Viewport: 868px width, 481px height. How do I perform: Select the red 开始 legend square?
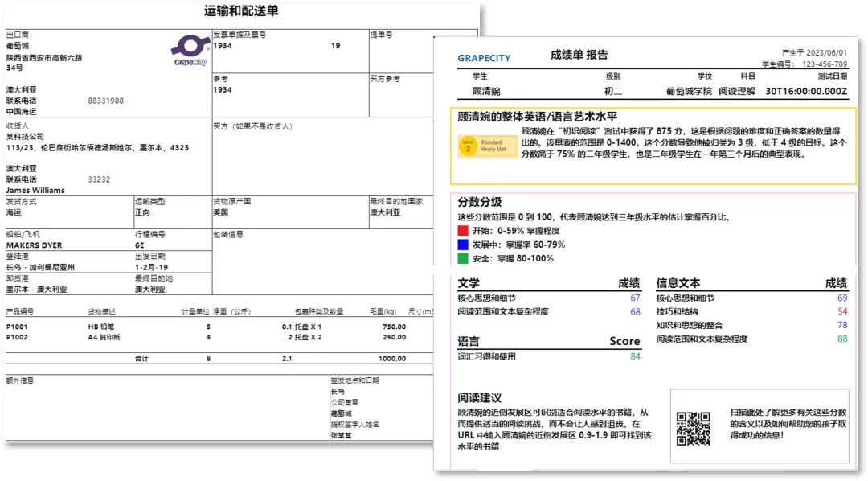(463, 231)
